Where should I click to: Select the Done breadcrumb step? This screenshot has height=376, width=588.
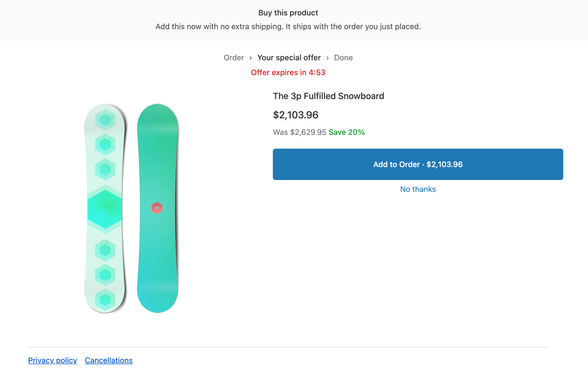tap(343, 58)
